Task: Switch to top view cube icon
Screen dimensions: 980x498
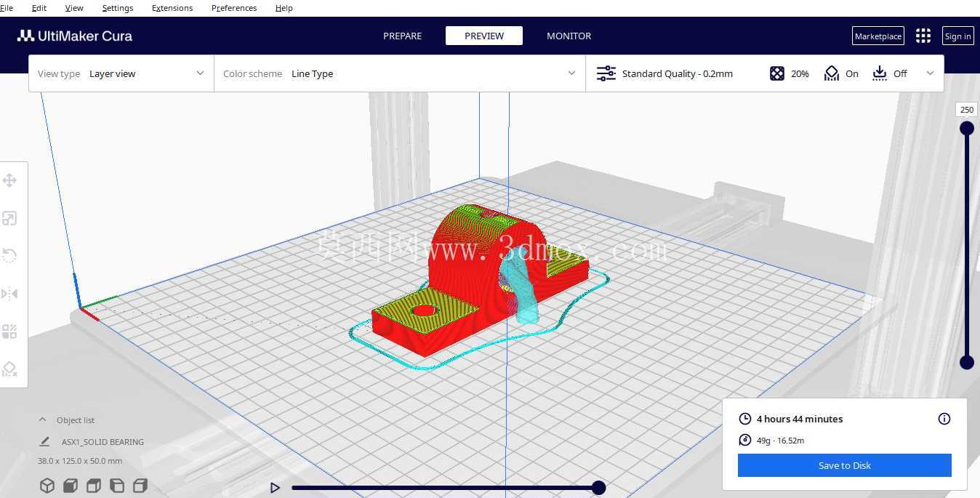Action: [94, 486]
